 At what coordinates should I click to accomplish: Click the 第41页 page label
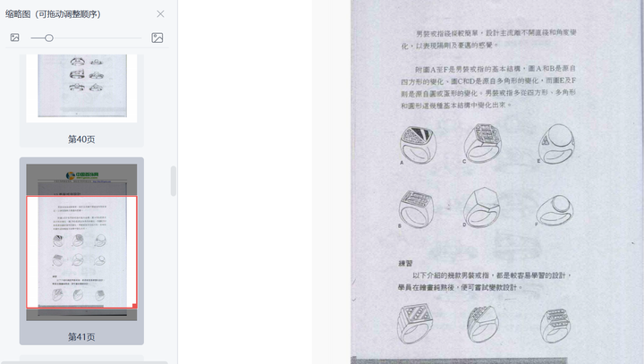tap(81, 337)
